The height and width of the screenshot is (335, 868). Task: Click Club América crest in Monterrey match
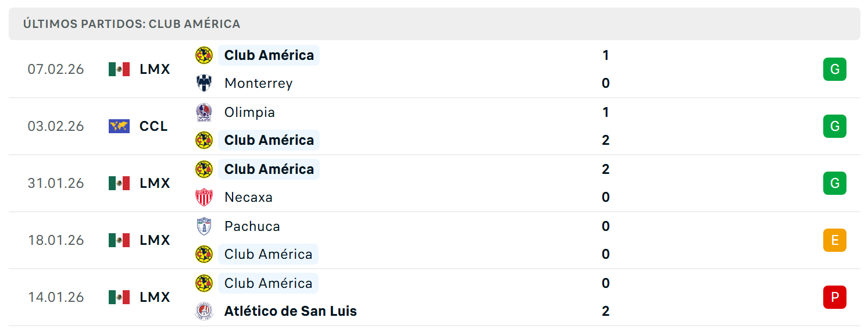(x=204, y=55)
